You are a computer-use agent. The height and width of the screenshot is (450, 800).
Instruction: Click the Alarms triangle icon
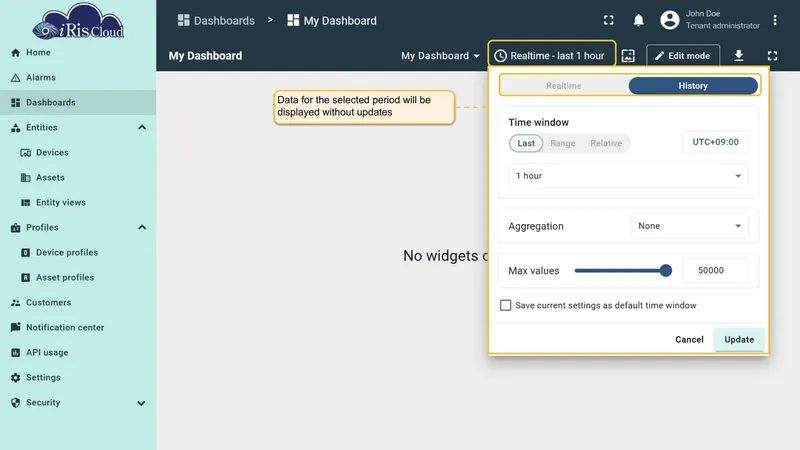16,78
